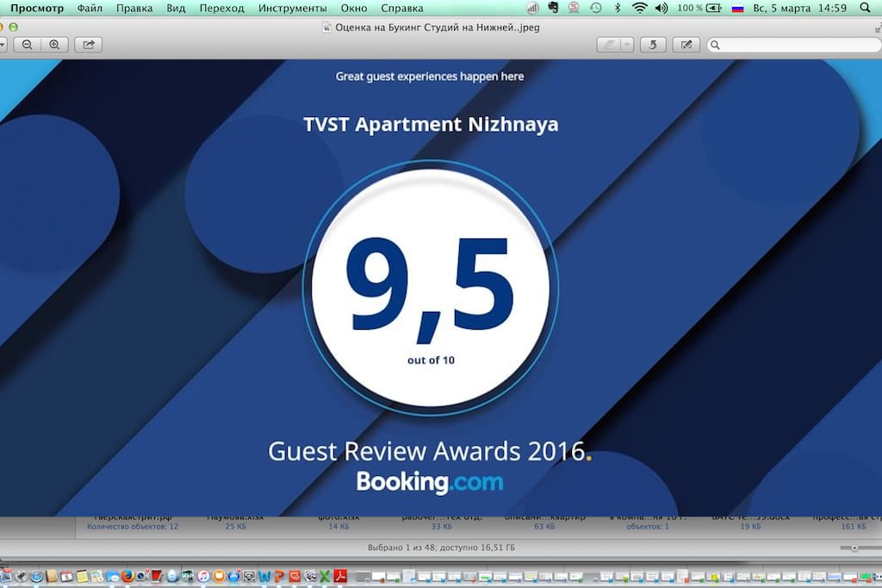Screen dimensions: 882x588
Task: Open the Wi-Fi status menu
Action: tap(640, 8)
